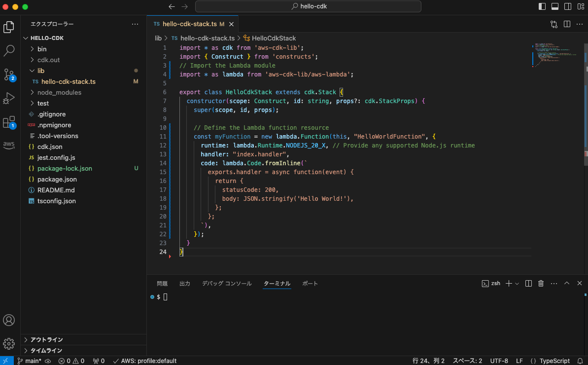The image size is (588, 365).
Task: Open notifications bell in status bar
Action: (x=580, y=361)
